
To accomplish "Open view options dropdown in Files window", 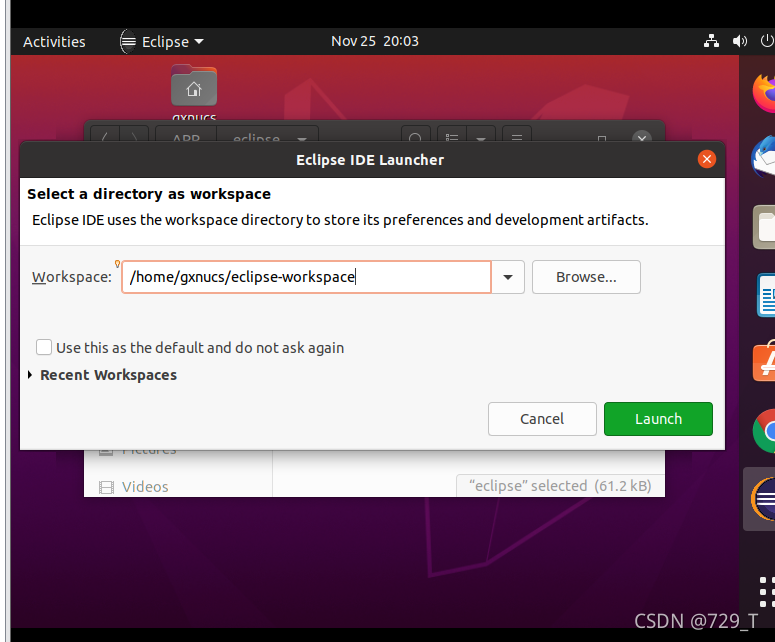I will pos(480,136).
